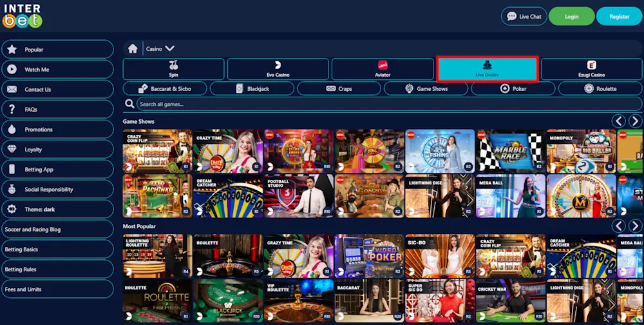This screenshot has width=644, height=325.
Task: Open the Cricket War game
Action: (511, 300)
